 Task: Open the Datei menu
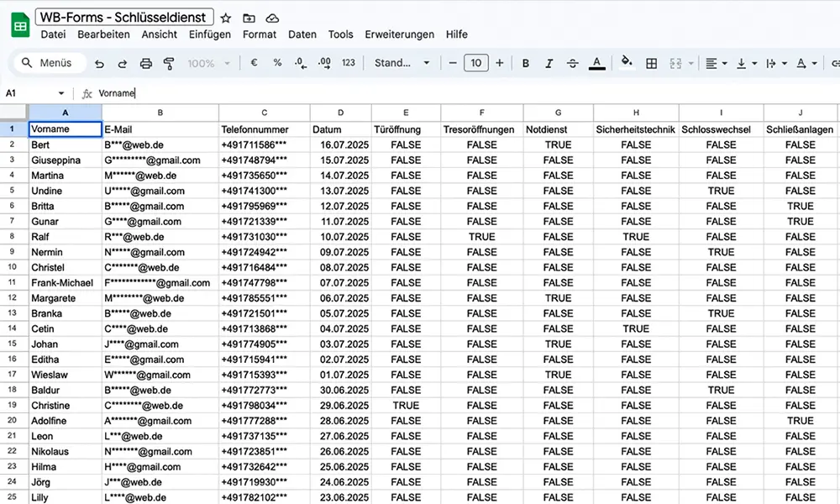pyautogui.click(x=53, y=34)
